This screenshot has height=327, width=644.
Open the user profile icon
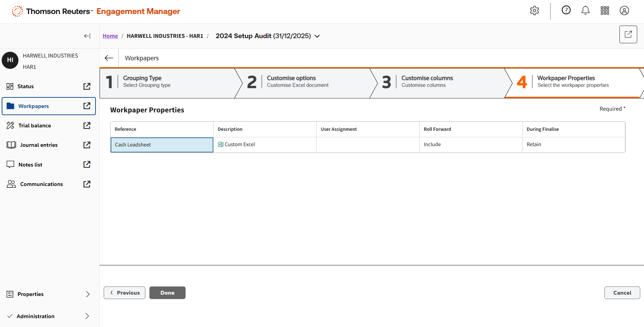(624, 11)
